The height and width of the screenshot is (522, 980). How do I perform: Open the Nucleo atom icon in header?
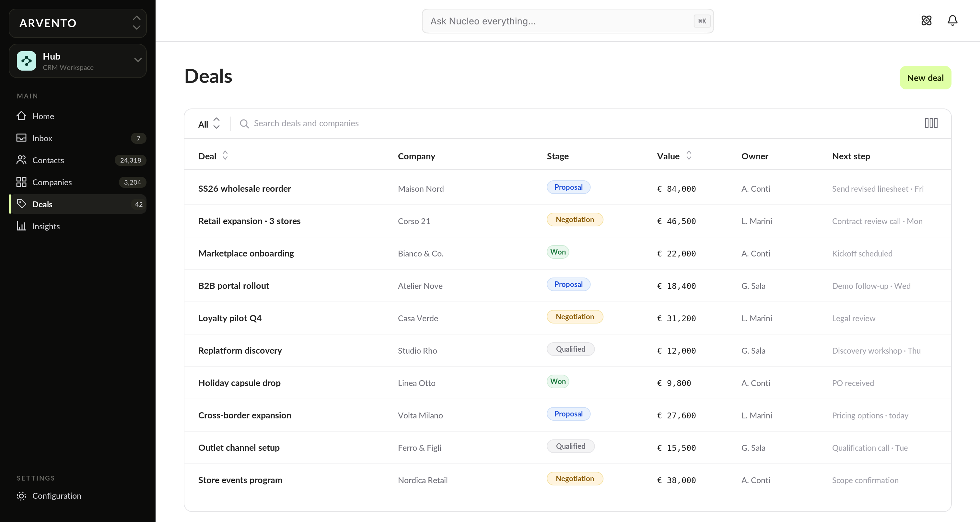point(926,20)
